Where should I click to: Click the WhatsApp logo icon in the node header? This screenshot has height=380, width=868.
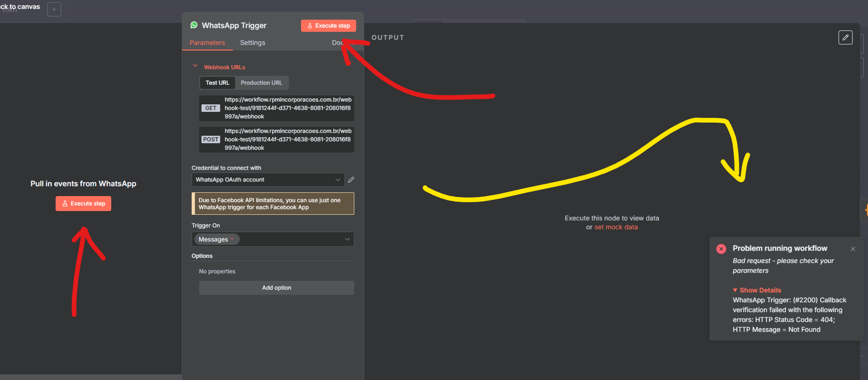[194, 25]
